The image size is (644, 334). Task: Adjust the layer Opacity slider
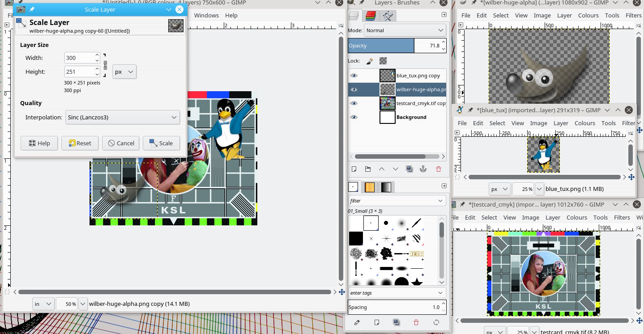point(397,46)
